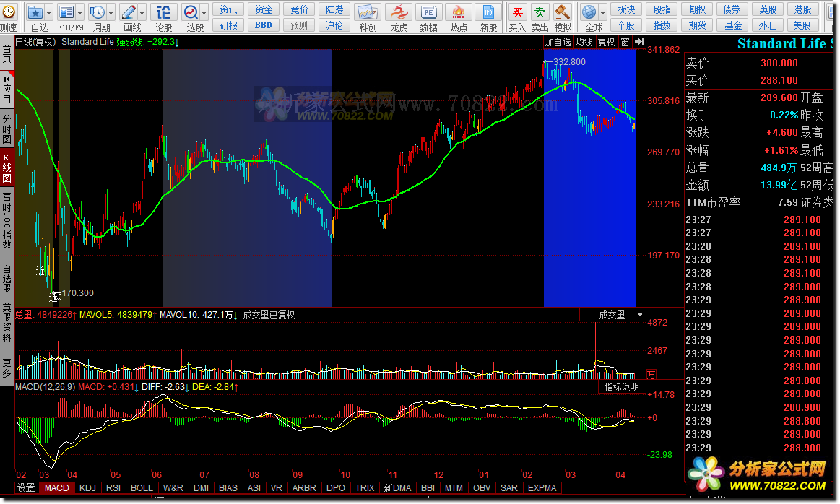Open the 自选 favorites folder icon

tap(35, 12)
